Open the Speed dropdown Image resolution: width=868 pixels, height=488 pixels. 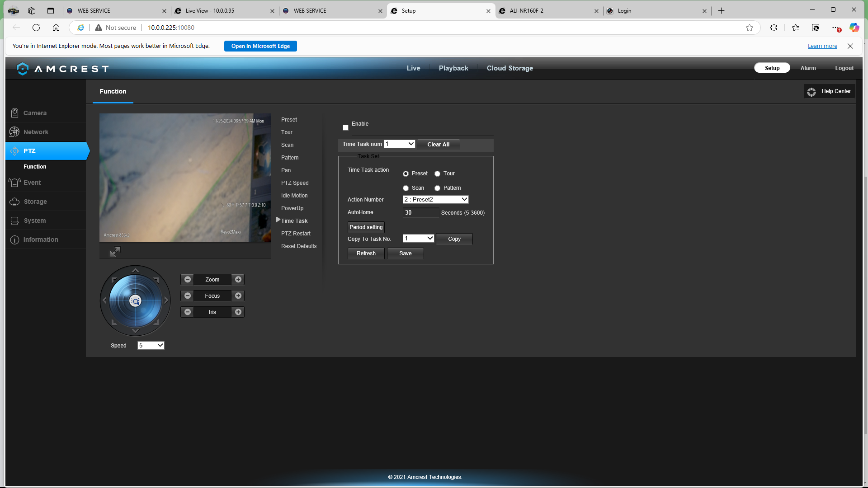(151, 345)
